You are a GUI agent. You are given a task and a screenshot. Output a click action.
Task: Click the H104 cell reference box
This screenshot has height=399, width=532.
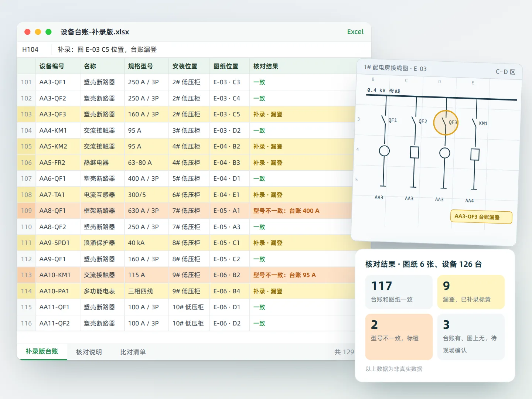[x=30, y=50]
